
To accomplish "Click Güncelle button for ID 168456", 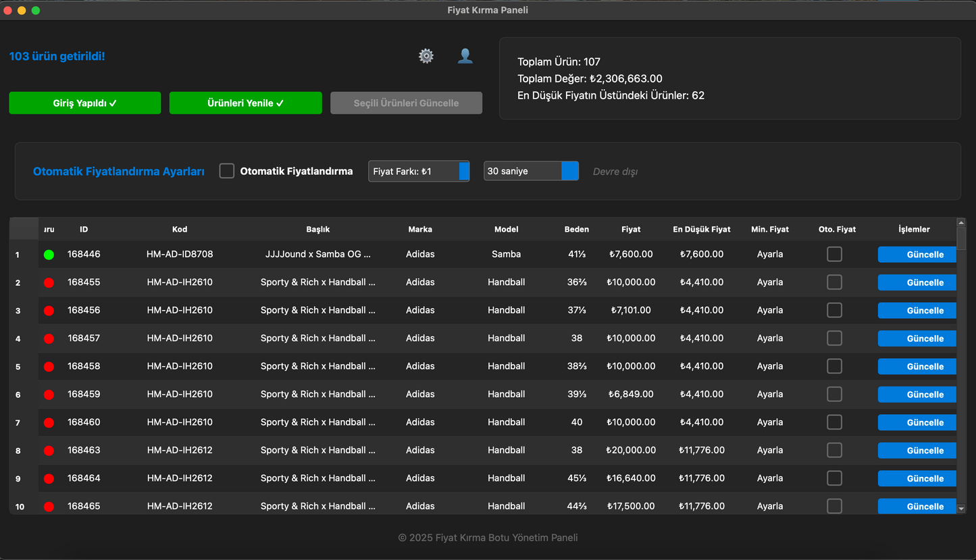I will (x=917, y=310).
